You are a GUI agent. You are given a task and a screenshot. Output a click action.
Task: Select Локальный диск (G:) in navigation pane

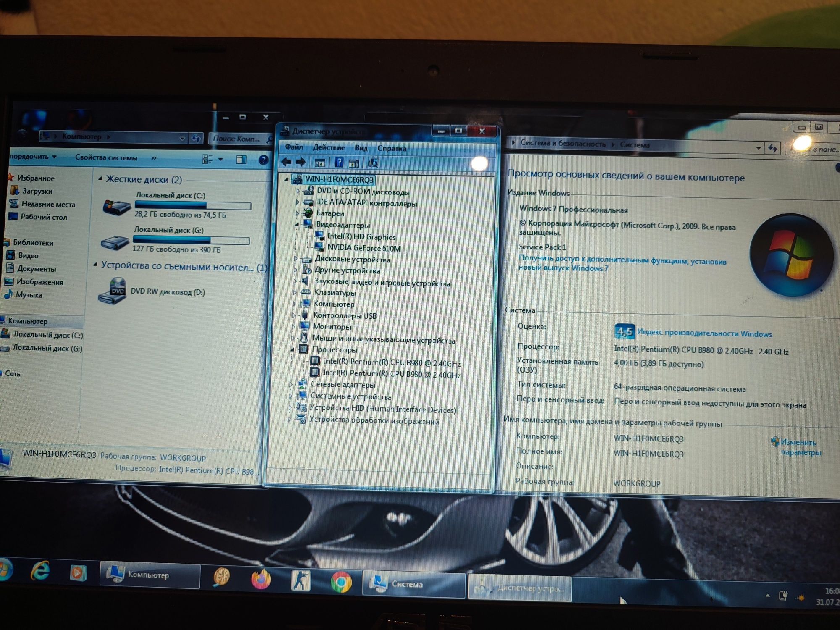pos(42,348)
